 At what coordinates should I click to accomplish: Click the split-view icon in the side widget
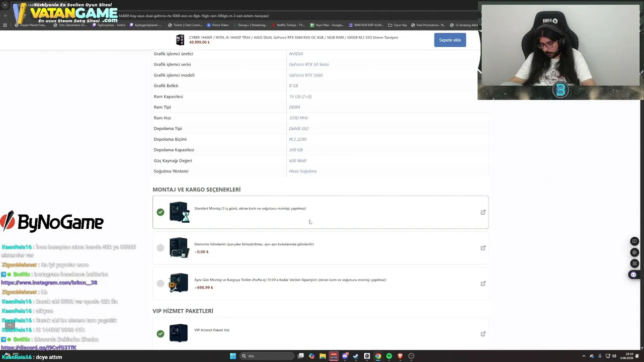[634, 241]
